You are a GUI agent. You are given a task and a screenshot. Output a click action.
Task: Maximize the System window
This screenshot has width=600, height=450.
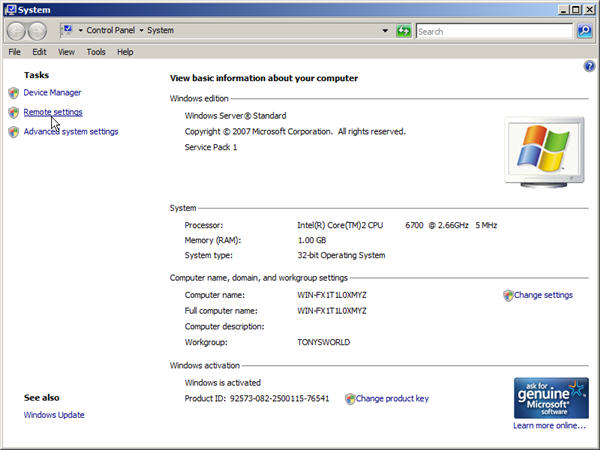[x=576, y=10]
